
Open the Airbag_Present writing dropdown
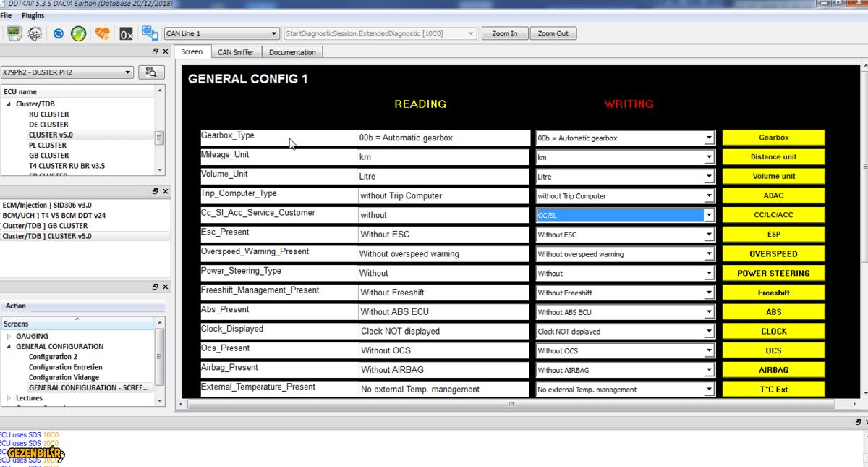pos(625,370)
